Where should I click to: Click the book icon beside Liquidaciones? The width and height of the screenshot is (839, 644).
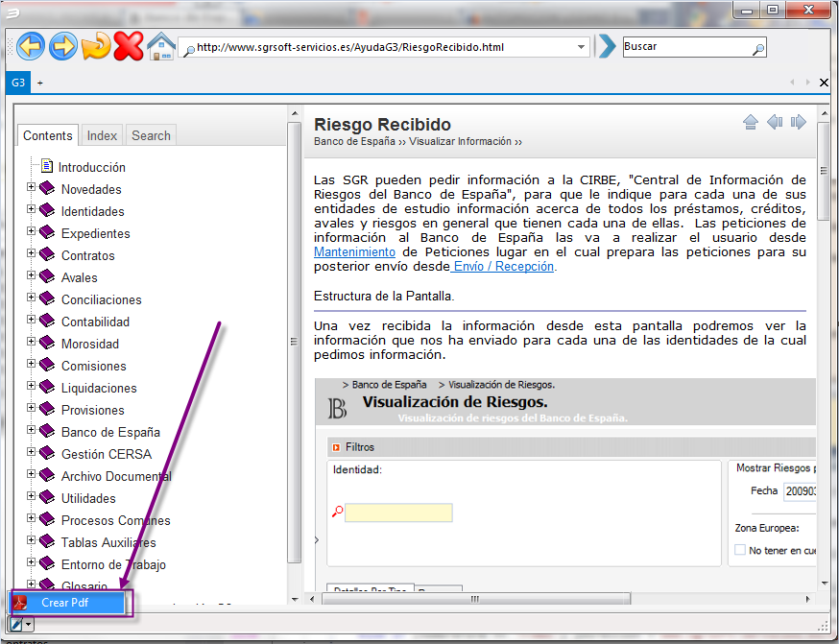click(x=47, y=387)
